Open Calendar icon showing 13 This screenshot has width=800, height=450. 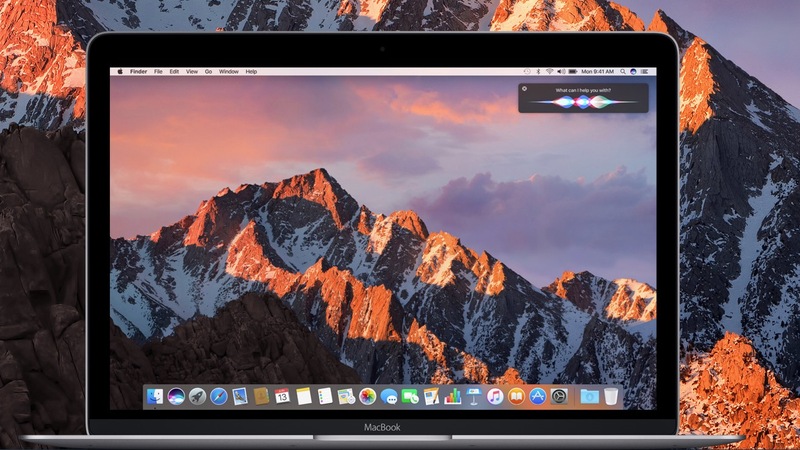[282, 396]
